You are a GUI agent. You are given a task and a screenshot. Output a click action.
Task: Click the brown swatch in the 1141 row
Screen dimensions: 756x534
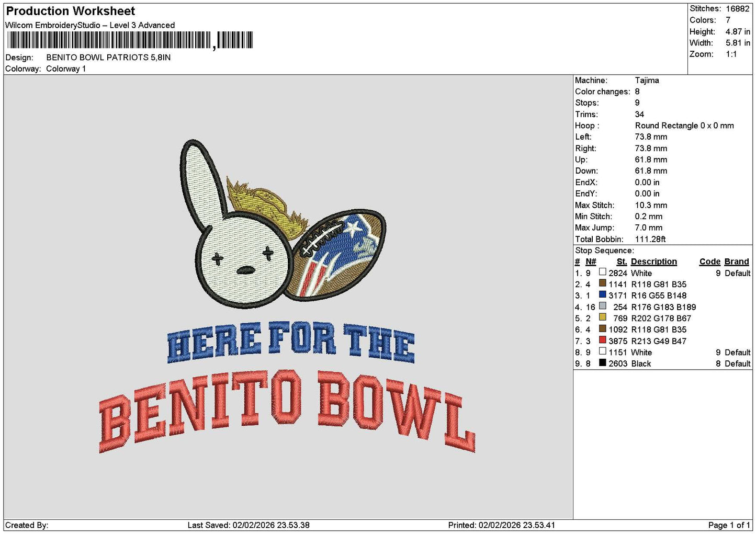(x=603, y=283)
